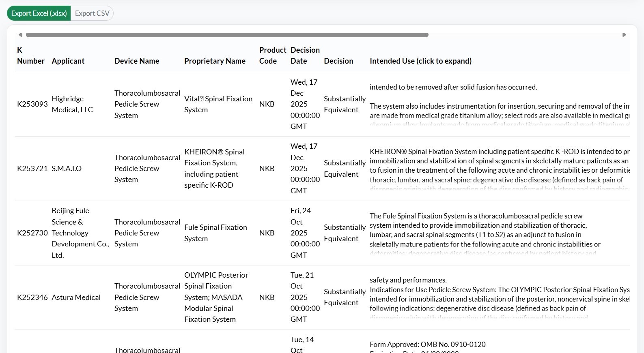
Task: Click the Fri, 24 Oct 2025 decision date
Action: 305,233
